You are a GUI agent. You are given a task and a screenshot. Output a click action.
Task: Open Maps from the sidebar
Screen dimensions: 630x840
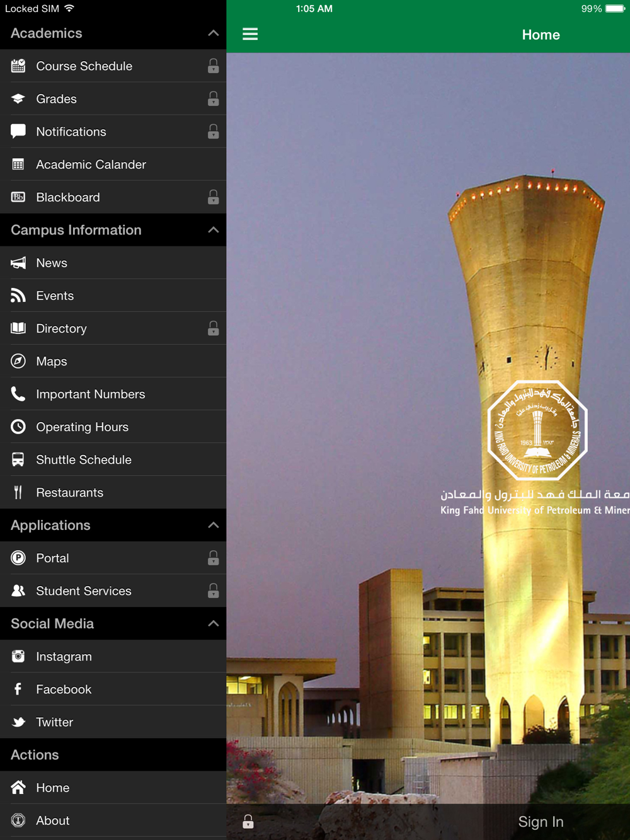click(x=113, y=361)
